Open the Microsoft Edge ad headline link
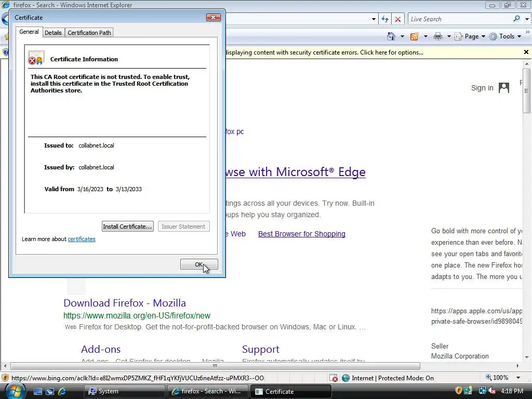This screenshot has width=532, height=399. pyautogui.click(x=296, y=172)
